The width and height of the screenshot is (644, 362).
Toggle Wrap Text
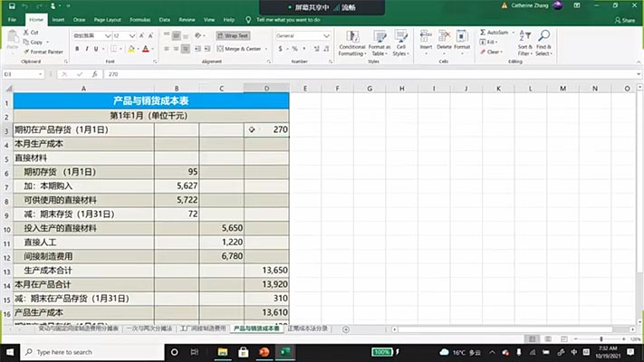[233, 35]
